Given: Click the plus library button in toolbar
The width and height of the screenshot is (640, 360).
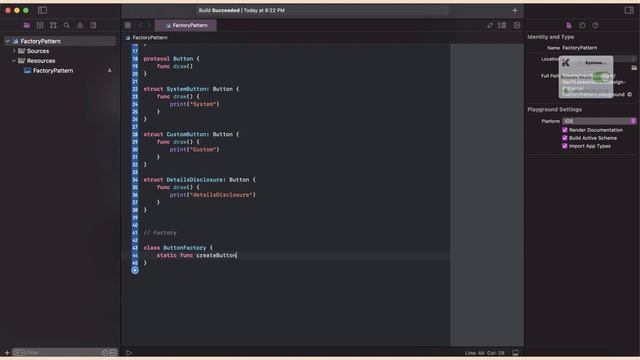Looking at the screenshot, I should point(515,11).
